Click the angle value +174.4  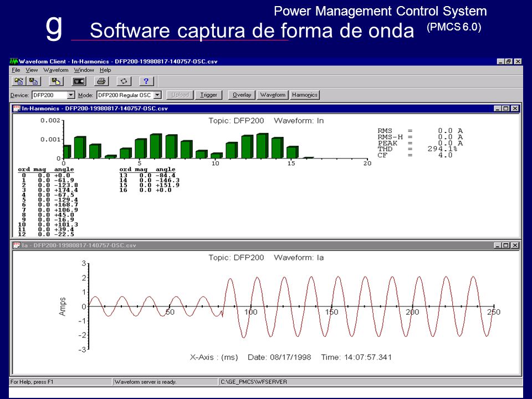point(66,190)
